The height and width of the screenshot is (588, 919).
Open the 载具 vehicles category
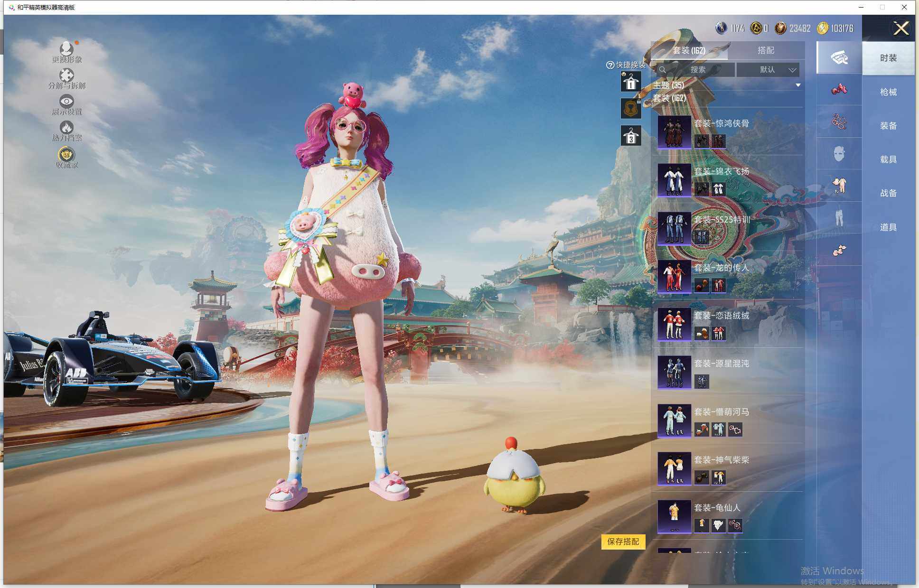tap(888, 159)
